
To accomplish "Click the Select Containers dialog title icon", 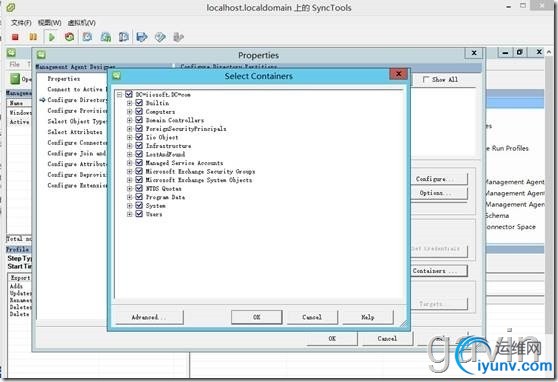I will [117, 76].
